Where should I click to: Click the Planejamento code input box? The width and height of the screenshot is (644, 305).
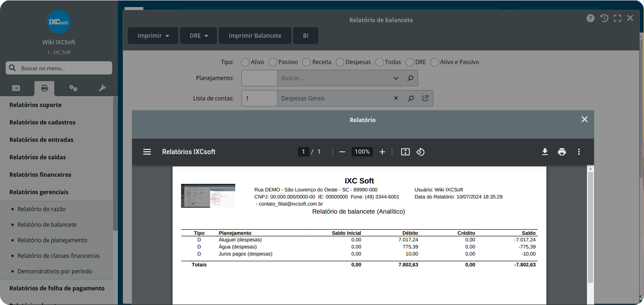[259, 78]
